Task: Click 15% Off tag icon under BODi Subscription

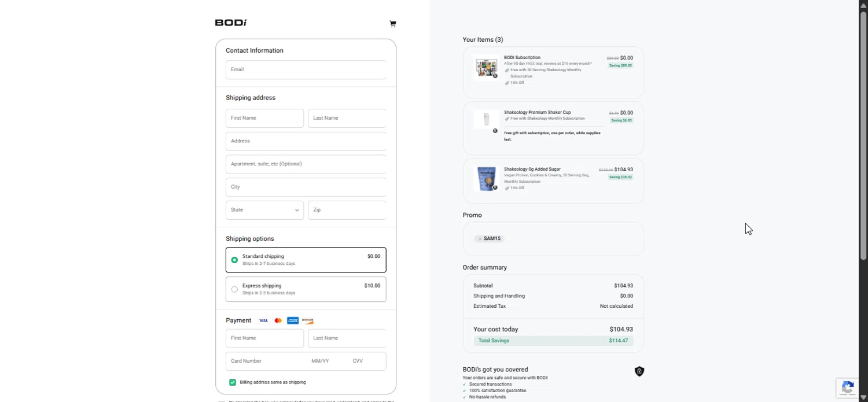Action: (x=507, y=83)
